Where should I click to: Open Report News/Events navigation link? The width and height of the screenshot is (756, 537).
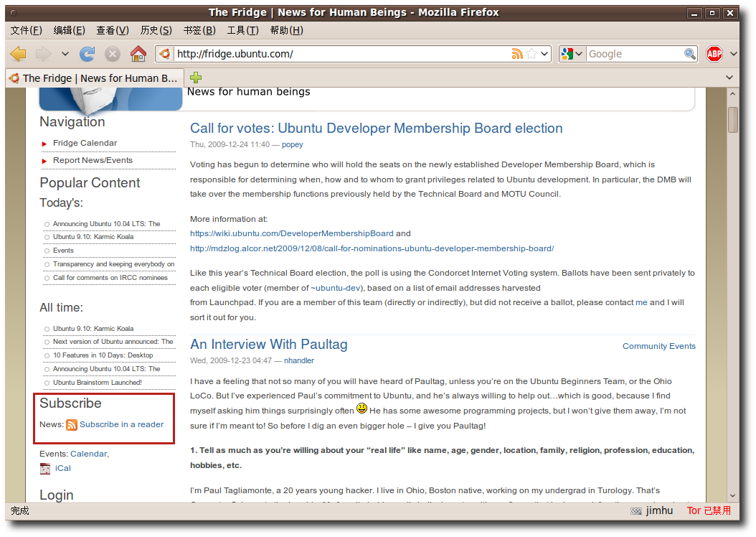coord(93,160)
